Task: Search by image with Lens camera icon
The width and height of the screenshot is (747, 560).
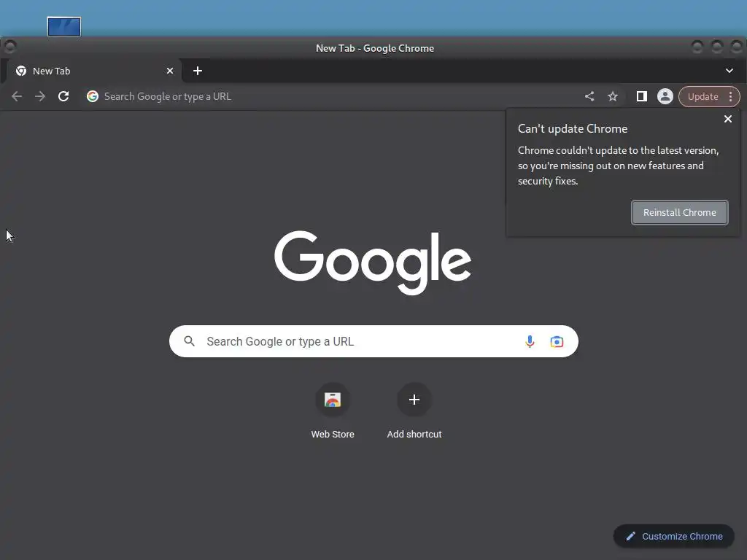Action: 557,341
